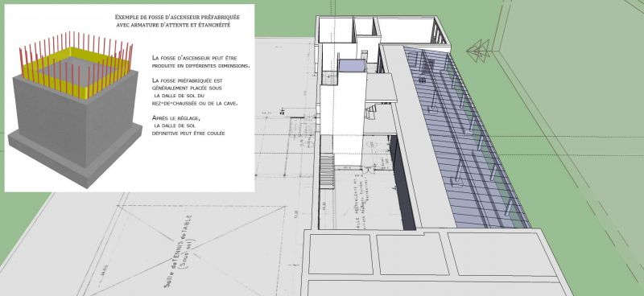Screen dimensions: 644x296
Task: Click the middle rectangular slab outline at the bottom
Action: (x=412, y=253)
